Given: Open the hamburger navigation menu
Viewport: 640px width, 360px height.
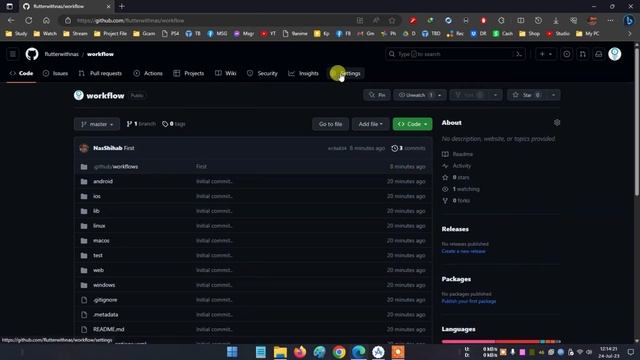Looking at the screenshot, I should (x=13, y=54).
